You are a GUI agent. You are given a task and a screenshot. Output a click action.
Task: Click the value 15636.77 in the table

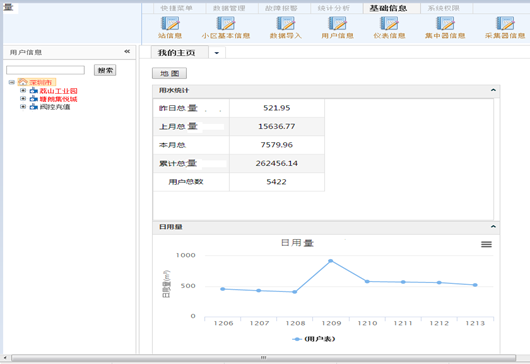click(x=276, y=126)
